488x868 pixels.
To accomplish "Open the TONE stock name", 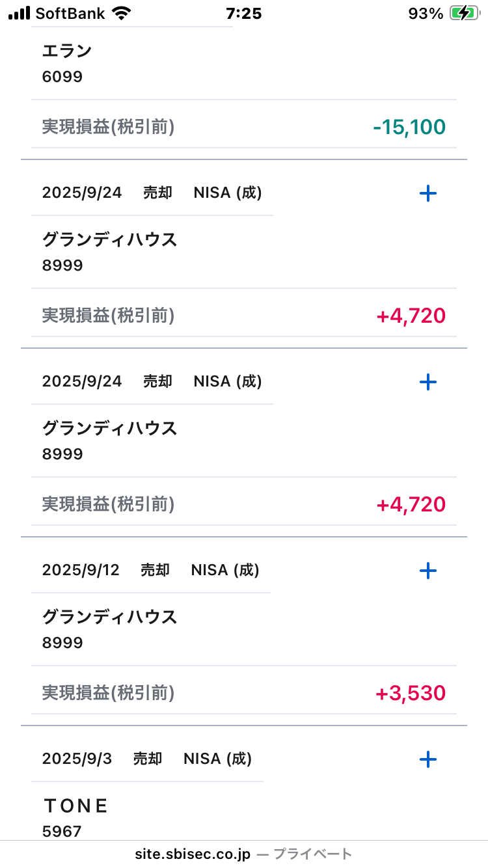I will point(76,806).
